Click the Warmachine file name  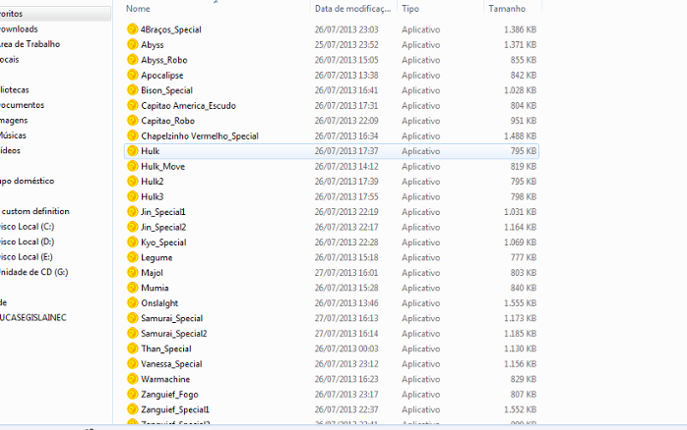pyautogui.click(x=166, y=379)
